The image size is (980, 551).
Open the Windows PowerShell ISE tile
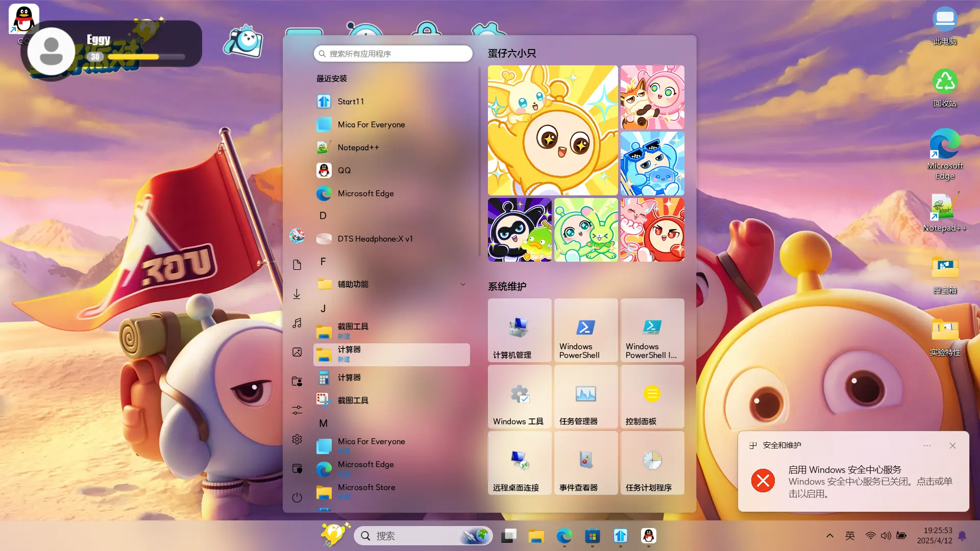[652, 330]
